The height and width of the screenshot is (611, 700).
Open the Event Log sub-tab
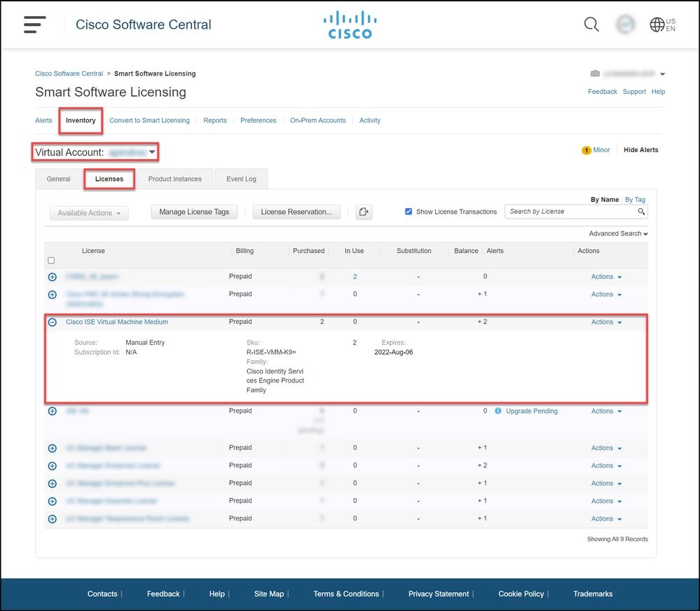point(241,179)
